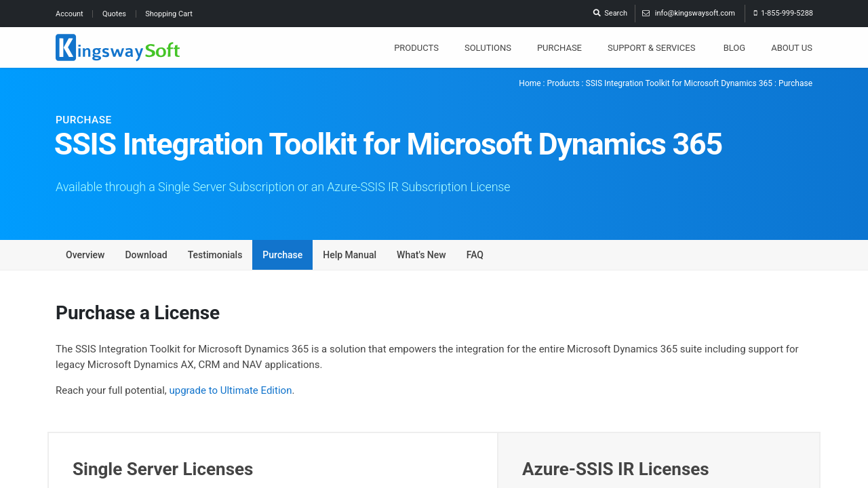Expand the Products navigation menu

tap(416, 48)
